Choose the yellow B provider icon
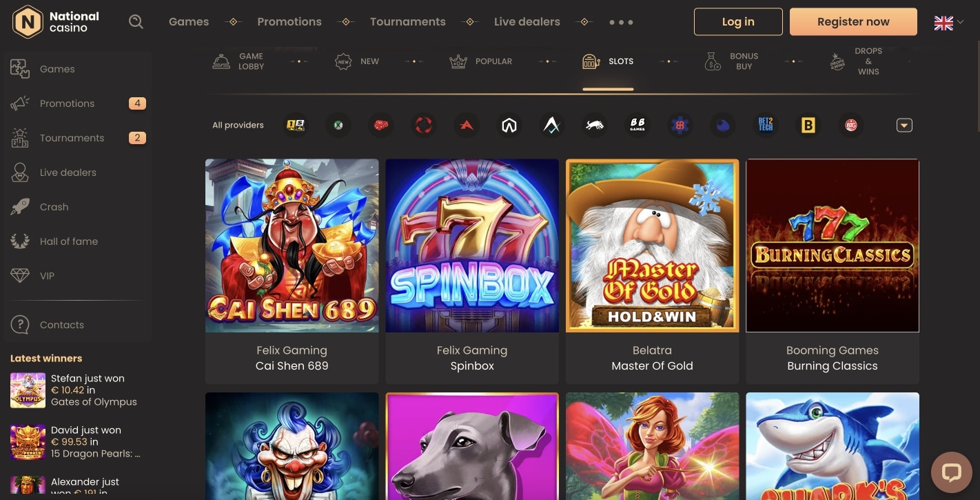Screen dimensions: 980x500 [x=808, y=125]
